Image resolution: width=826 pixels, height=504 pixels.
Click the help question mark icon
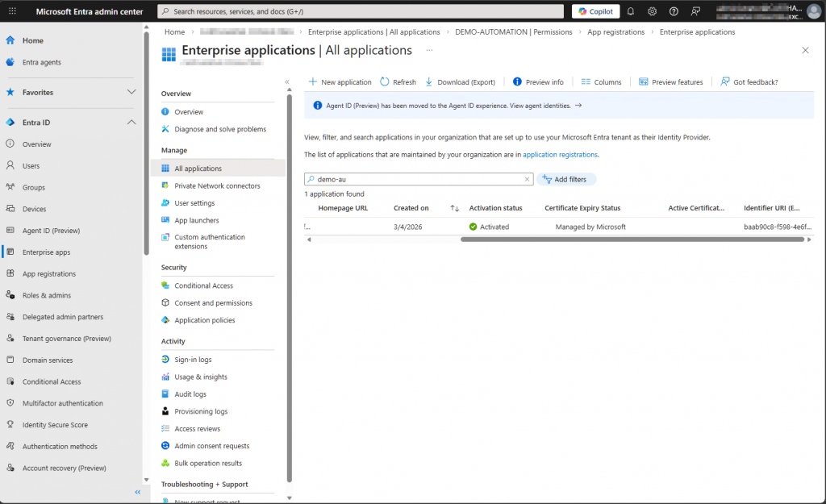pyautogui.click(x=674, y=11)
